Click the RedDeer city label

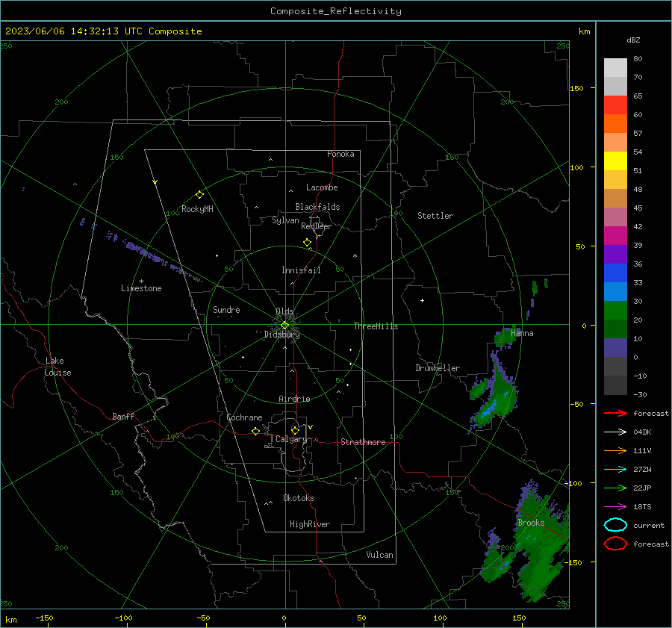click(x=317, y=226)
